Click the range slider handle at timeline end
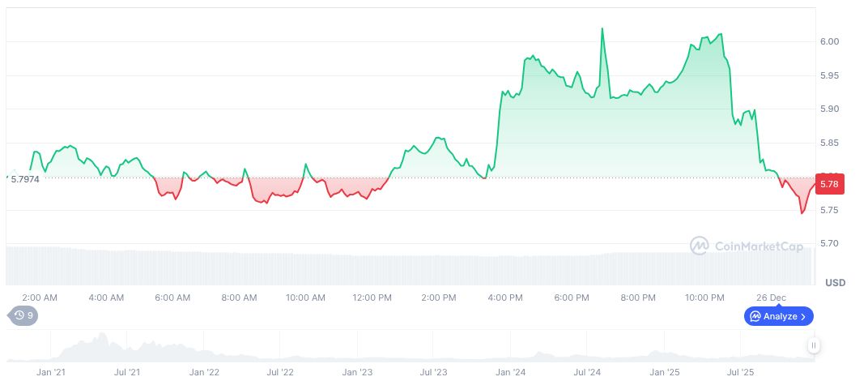 click(813, 346)
